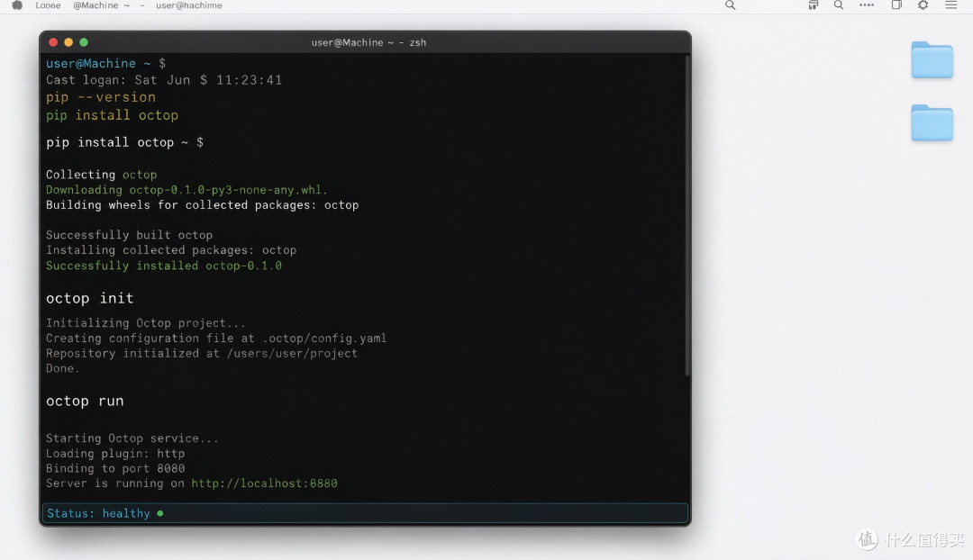Minimize the terminal with the yellow button
This screenshot has width=973, height=560.
pyautogui.click(x=68, y=42)
